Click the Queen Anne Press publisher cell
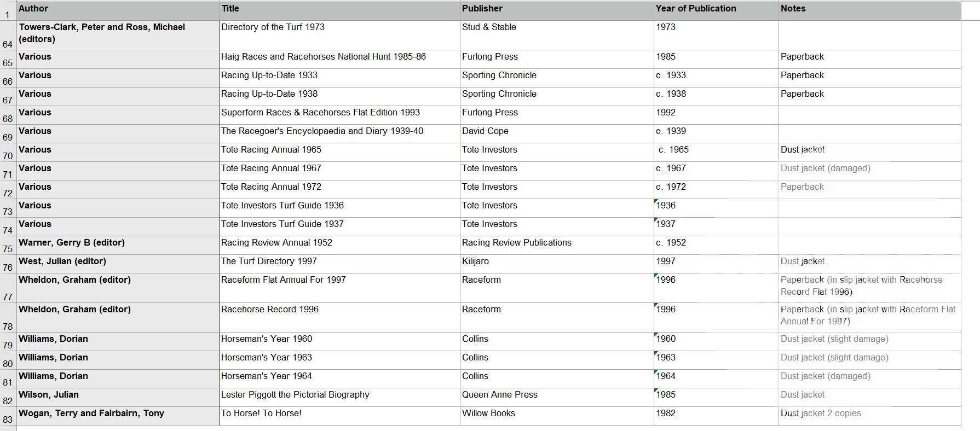Image resolution: width=980 pixels, height=431 pixels. (x=557, y=398)
